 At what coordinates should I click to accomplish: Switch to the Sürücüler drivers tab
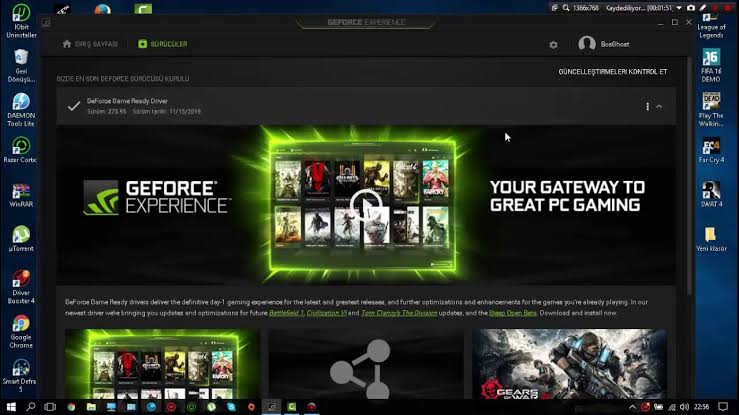coord(163,44)
